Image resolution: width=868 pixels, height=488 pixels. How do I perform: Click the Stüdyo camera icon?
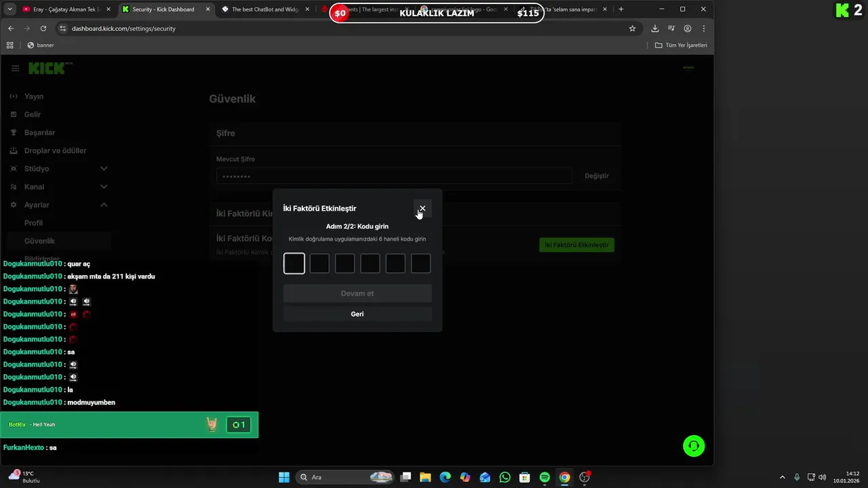coord(14,169)
